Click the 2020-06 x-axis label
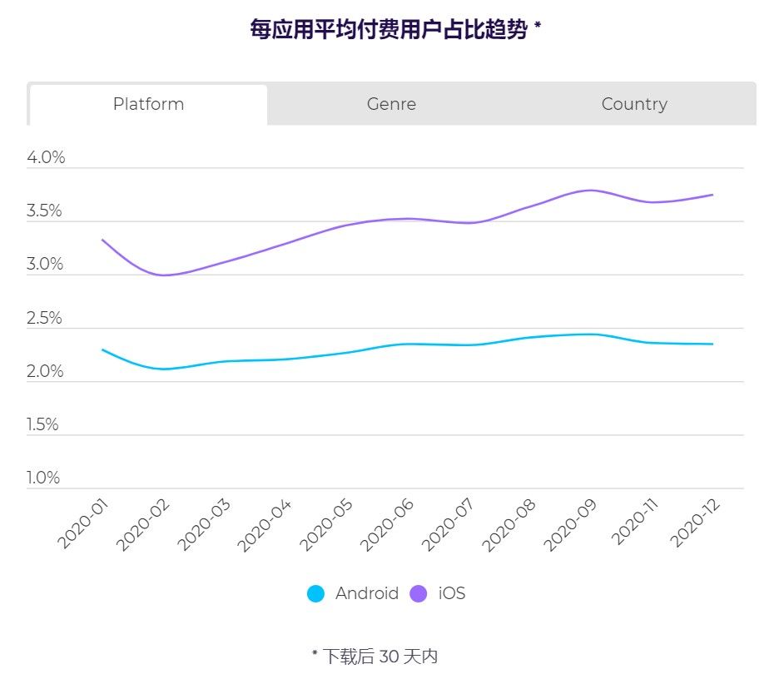This screenshot has width=784, height=684. click(x=387, y=524)
